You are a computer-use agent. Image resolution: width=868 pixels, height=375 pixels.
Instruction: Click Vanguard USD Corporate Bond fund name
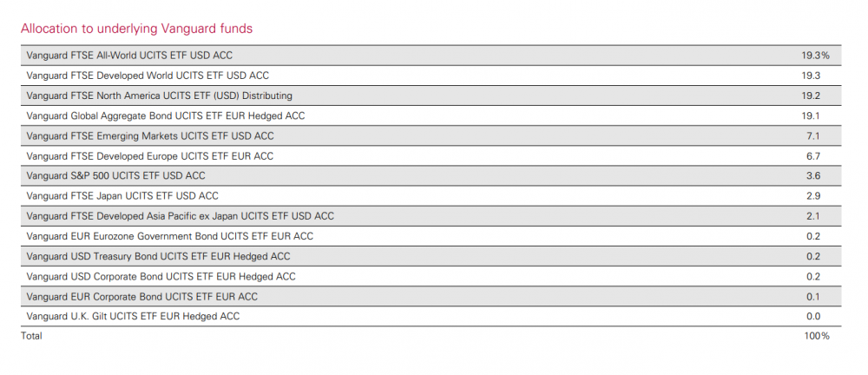[x=161, y=276]
